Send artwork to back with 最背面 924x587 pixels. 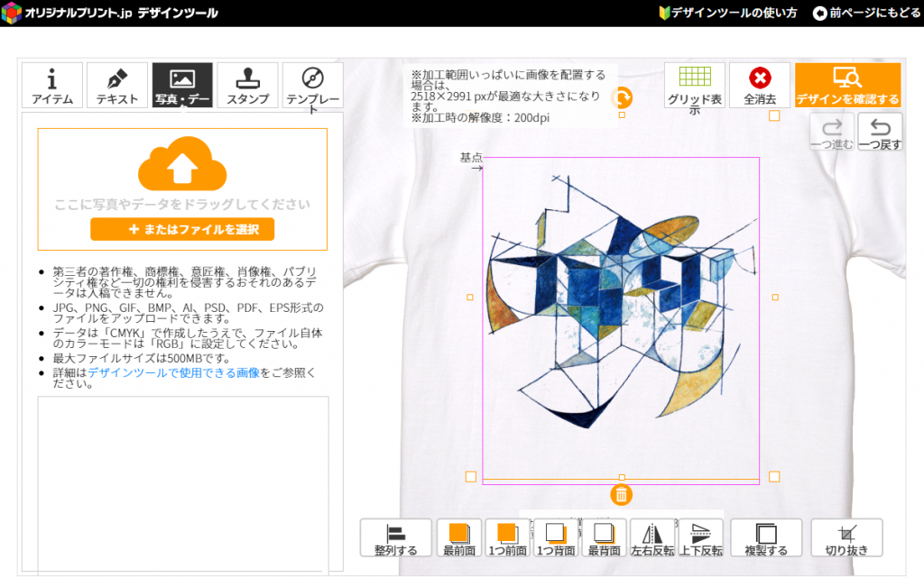[604, 537]
